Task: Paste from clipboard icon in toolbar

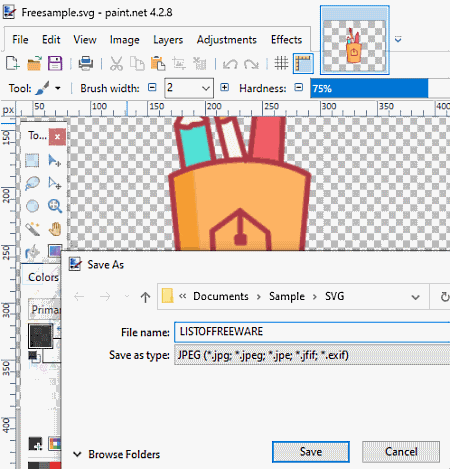Action: point(158,63)
